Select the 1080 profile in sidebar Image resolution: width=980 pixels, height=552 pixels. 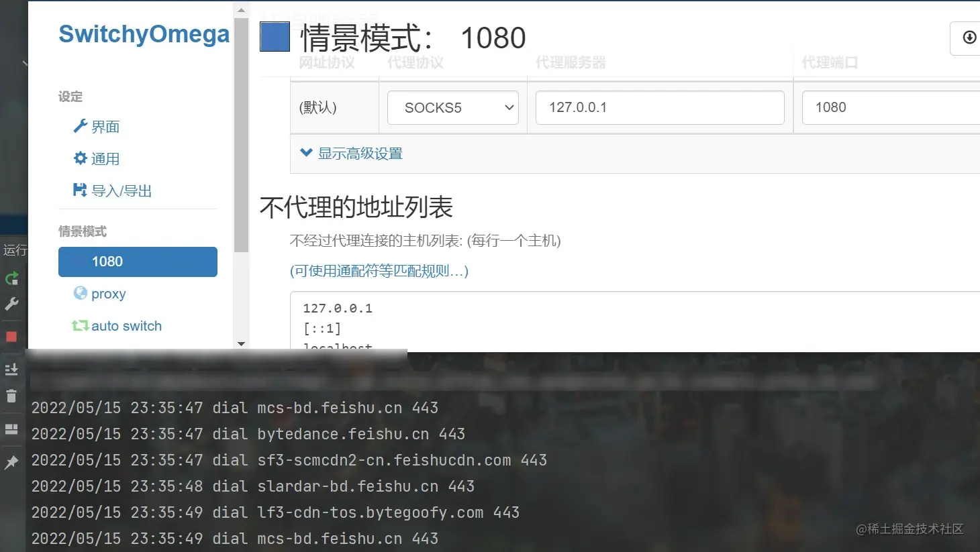click(138, 262)
